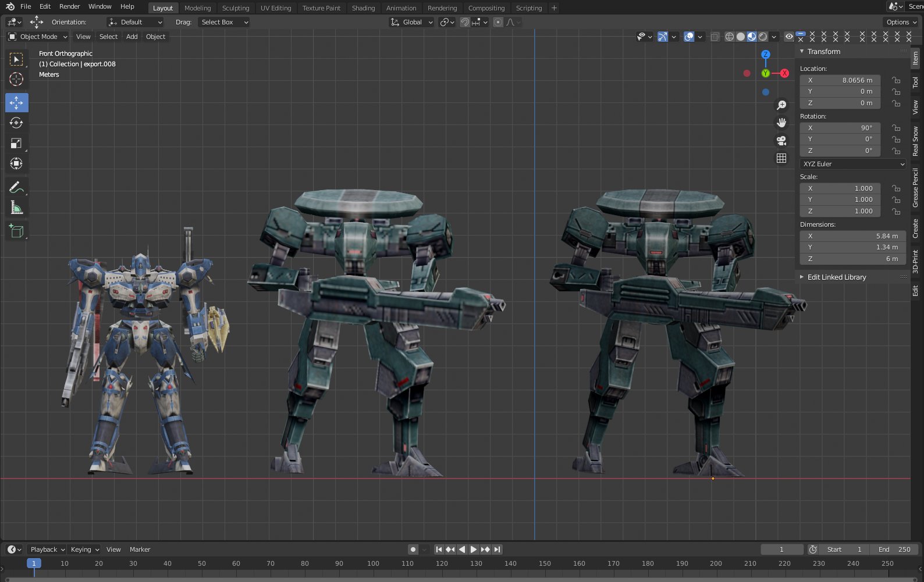Click Location X field 8.0656 m
This screenshot has height=582, width=924.
840,80
